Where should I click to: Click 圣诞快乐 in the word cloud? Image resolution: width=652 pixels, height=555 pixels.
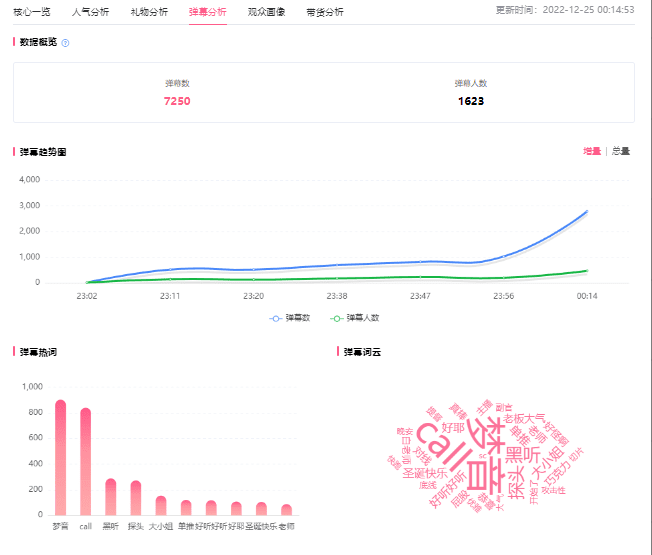tap(425, 473)
